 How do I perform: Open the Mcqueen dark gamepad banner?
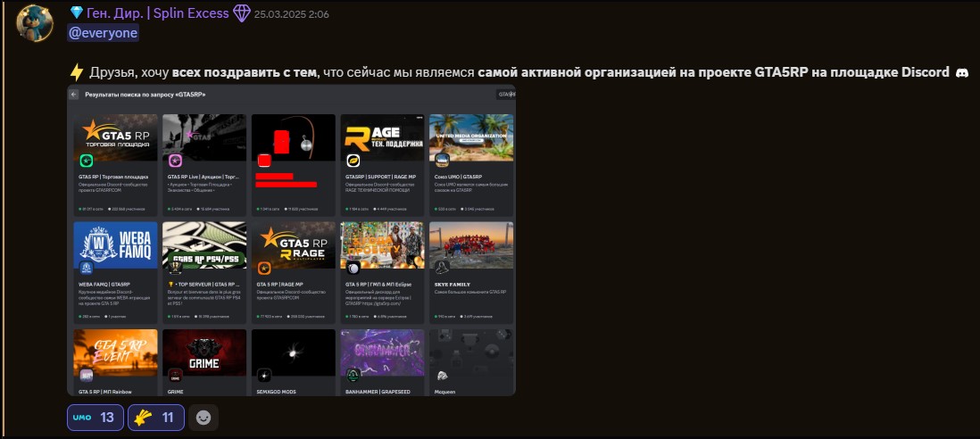pyautogui.click(x=471, y=352)
